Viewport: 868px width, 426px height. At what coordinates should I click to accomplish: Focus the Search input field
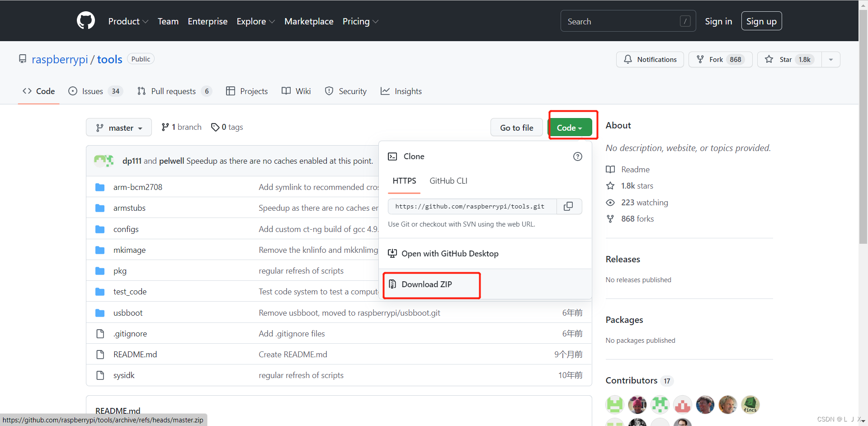[x=628, y=21]
